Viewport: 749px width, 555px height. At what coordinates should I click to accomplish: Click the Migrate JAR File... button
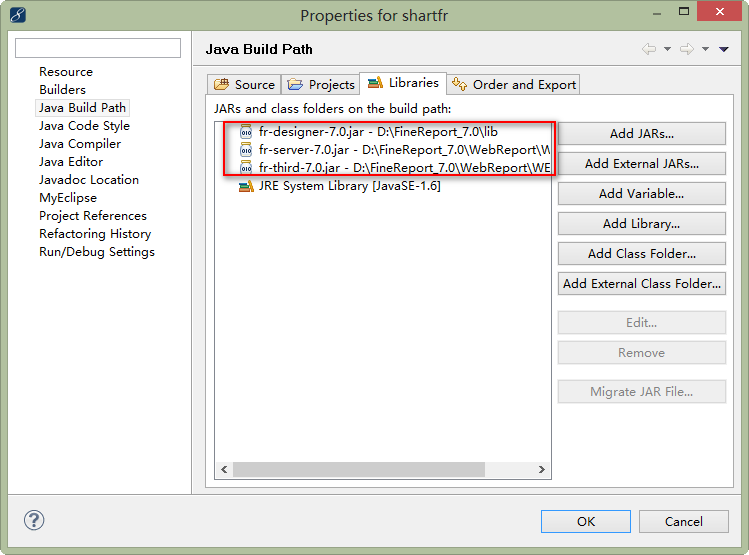[x=642, y=392]
